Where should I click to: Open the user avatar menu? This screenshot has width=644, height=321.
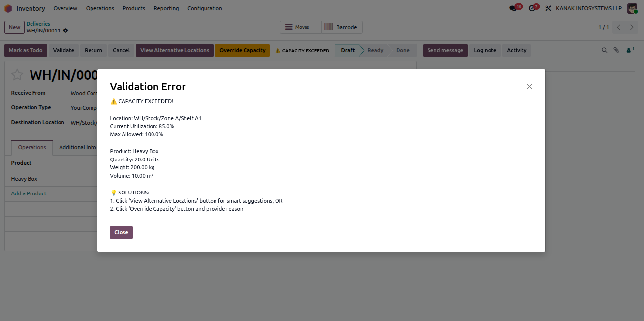[632, 8]
